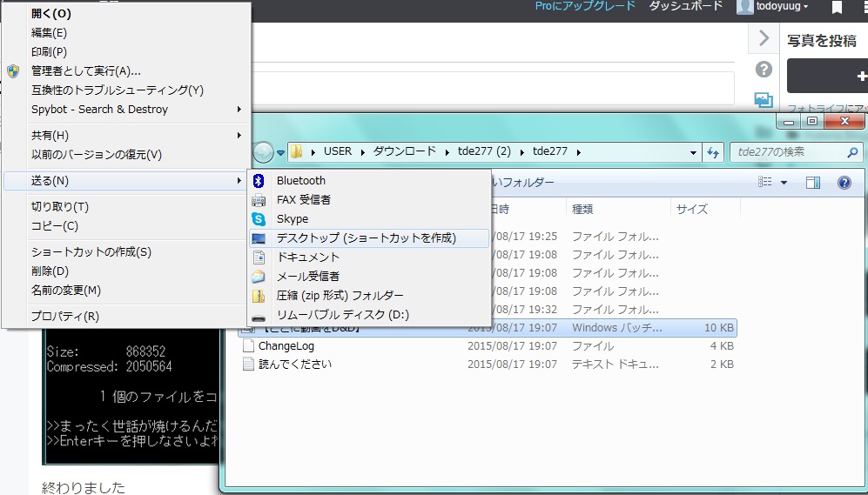The width and height of the screenshot is (868, 495).
Task: Open the address bar history dropdown
Action: tap(693, 152)
